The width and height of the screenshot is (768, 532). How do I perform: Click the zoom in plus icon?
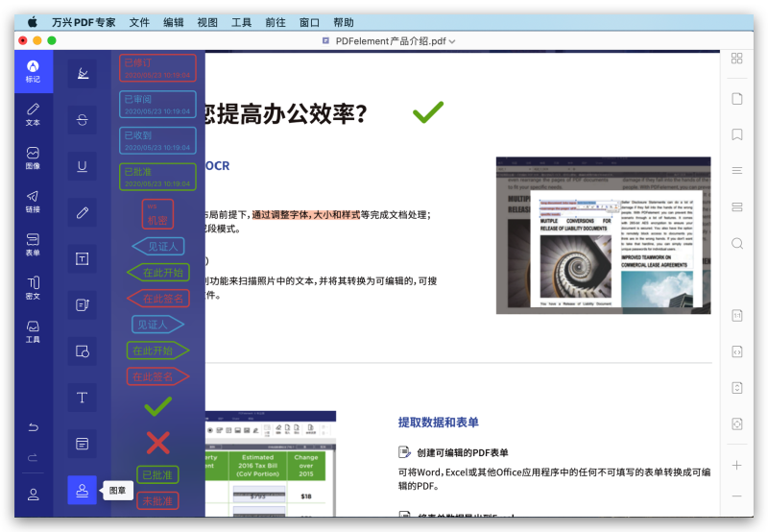[737, 465]
